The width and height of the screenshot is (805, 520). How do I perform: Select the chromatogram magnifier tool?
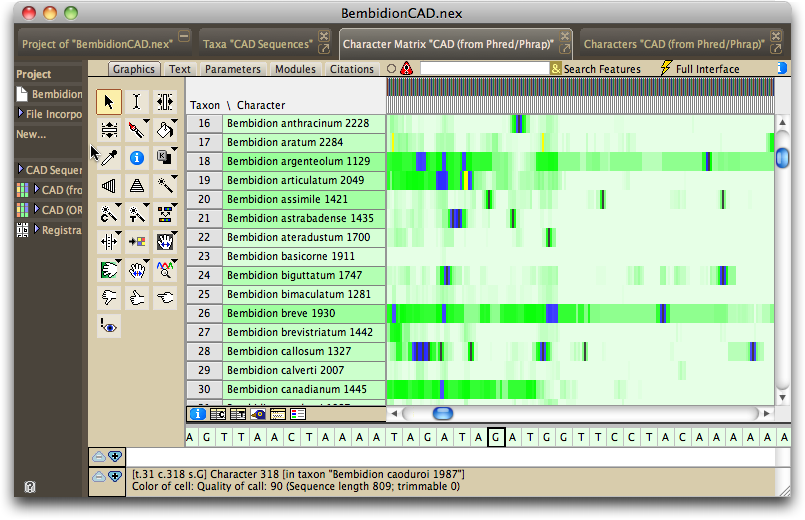pos(165,270)
